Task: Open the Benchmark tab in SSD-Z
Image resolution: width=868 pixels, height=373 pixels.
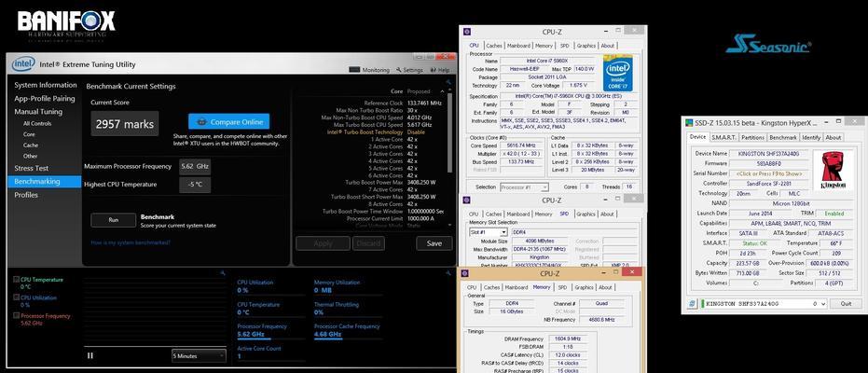Action: click(x=783, y=137)
